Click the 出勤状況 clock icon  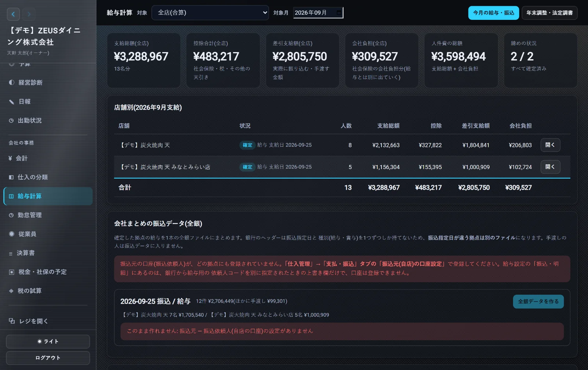11,121
